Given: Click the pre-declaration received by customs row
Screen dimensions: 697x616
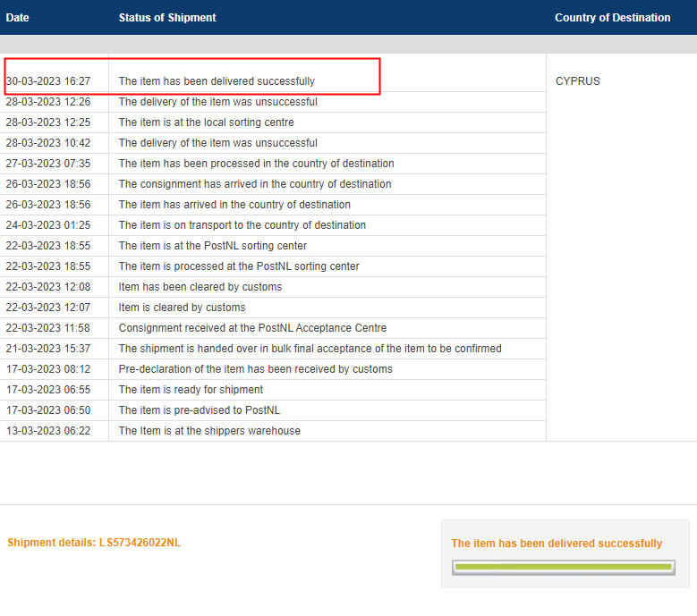Looking at the screenshot, I should [255, 369].
